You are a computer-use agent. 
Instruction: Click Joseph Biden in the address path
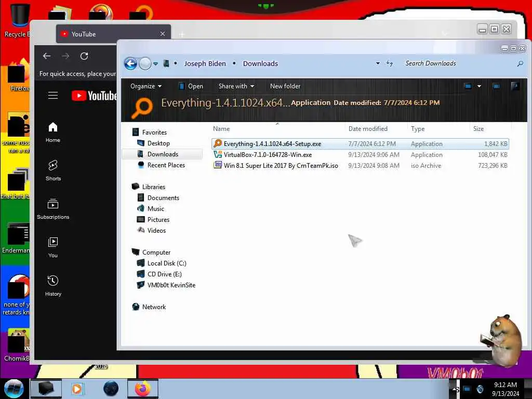click(205, 63)
